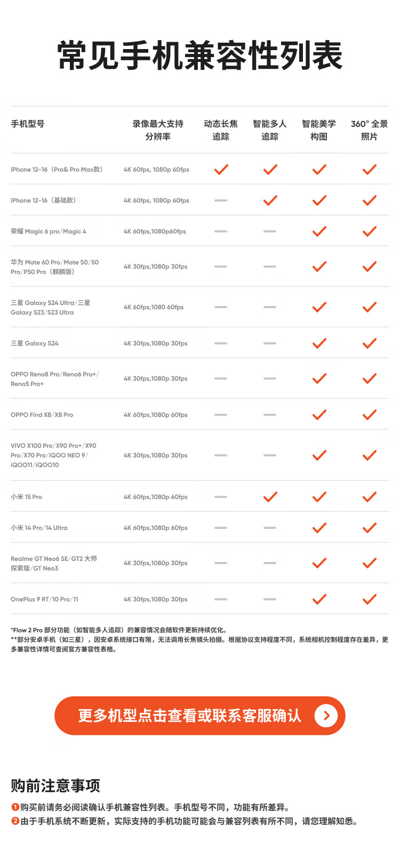Click the iPhone 12-16 Pro & Pro Max row label

(57, 170)
